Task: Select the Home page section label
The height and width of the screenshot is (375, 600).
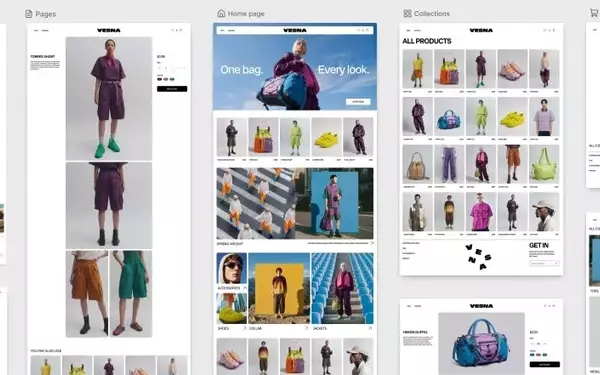Action: [x=246, y=14]
